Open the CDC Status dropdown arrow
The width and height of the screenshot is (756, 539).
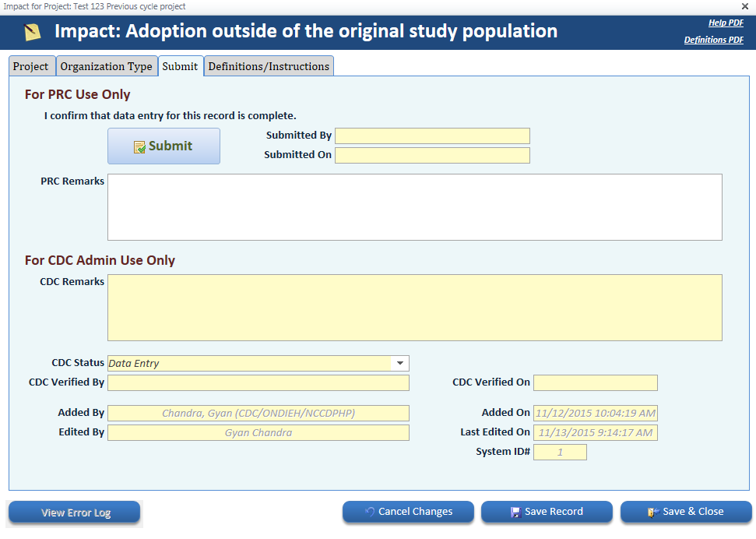(400, 363)
